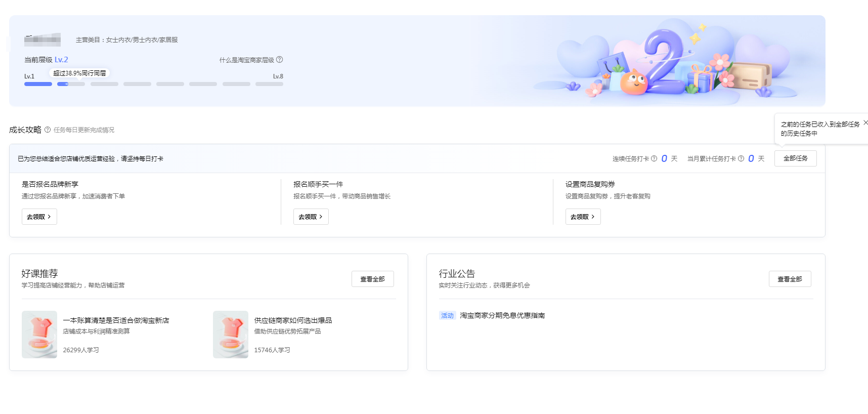This screenshot has width=868, height=414.
Task: Open course 供应链商家如何选出爆品
Action: coord(293,320)
